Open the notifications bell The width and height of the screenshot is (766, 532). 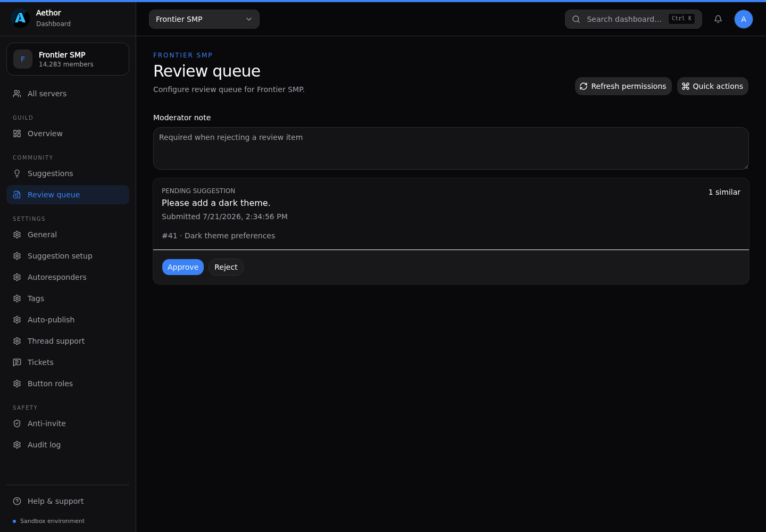pos(718,19)
